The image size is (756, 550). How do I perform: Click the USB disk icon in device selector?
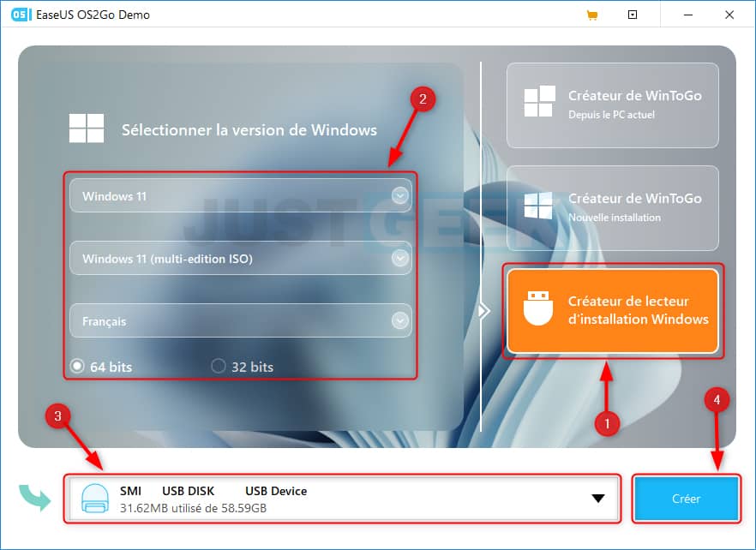tap(95, 499)
